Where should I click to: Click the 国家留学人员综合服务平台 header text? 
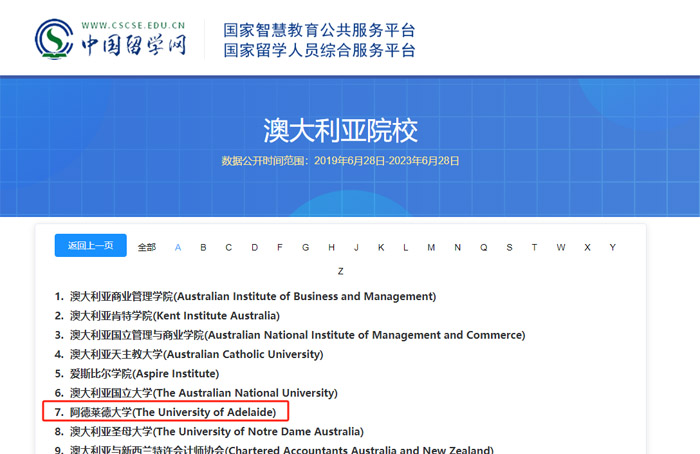pyautogui.click(x=320, y=50)
